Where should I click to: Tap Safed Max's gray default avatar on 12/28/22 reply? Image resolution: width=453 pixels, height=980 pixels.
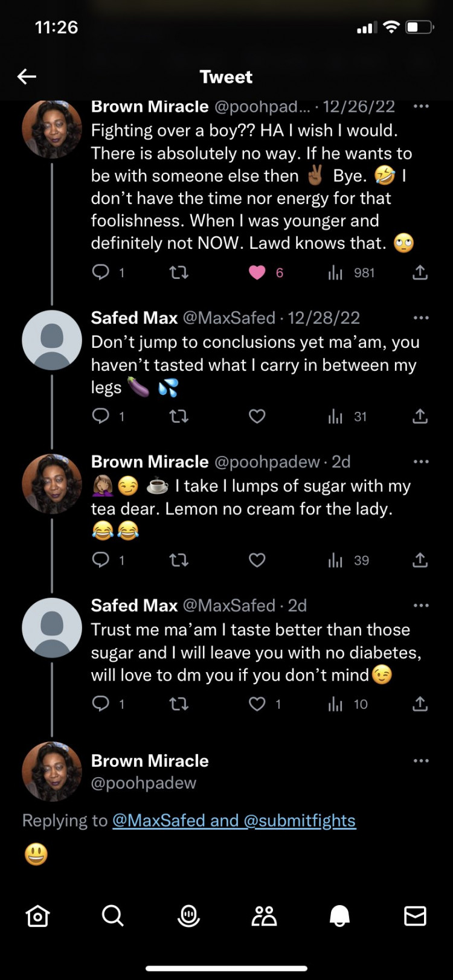[52, 340]
